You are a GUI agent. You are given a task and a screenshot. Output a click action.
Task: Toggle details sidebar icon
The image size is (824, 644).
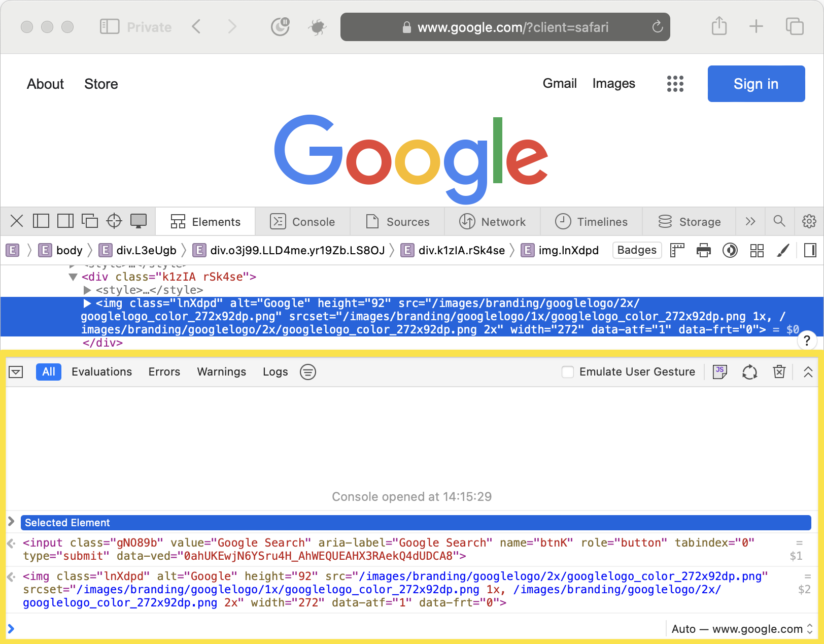click(x=810, y=250)
